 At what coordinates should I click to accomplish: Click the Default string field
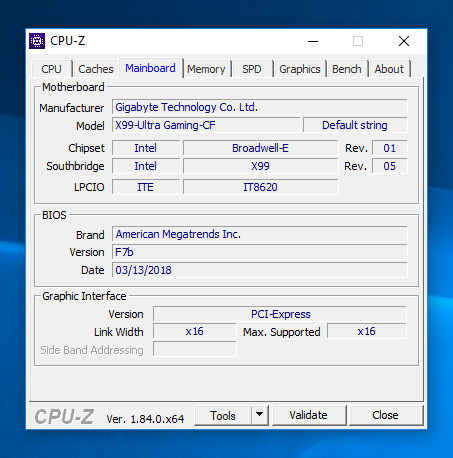tap(355, 125)
